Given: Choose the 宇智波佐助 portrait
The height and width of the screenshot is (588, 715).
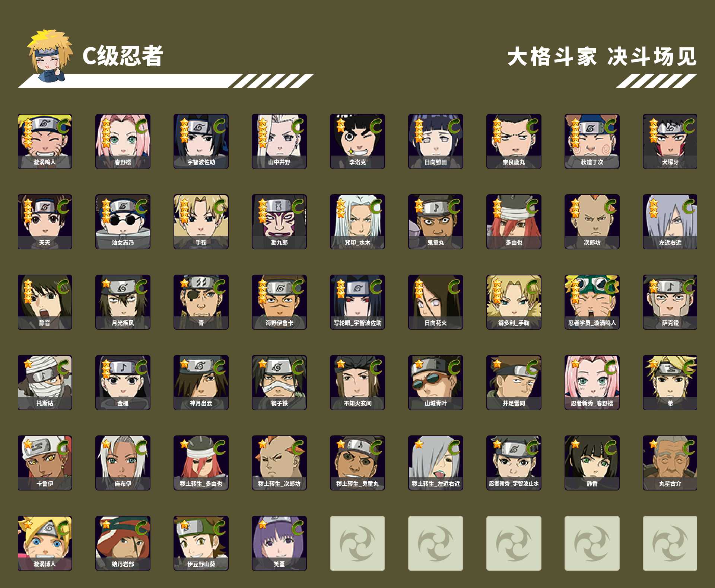Looking at the screenshot, I should click(x=201, y=141).
